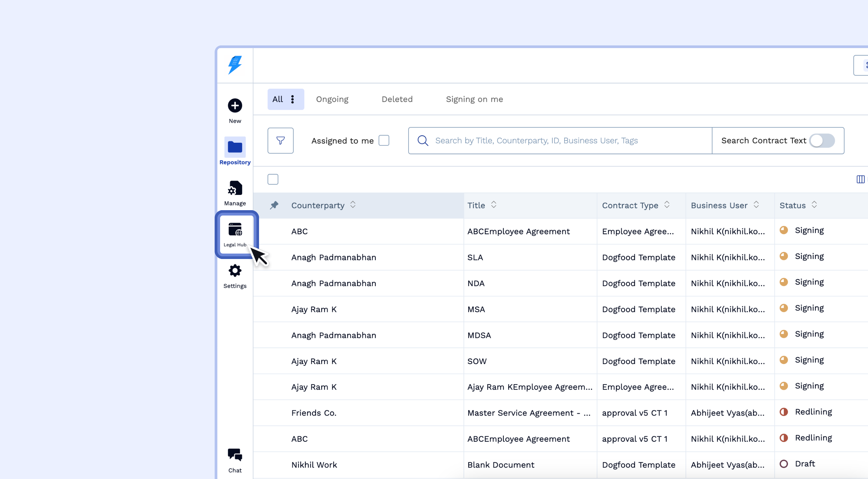868x479 pixels.
Task: Click the New plus icon in sidebar
Action: click(235, 106)
